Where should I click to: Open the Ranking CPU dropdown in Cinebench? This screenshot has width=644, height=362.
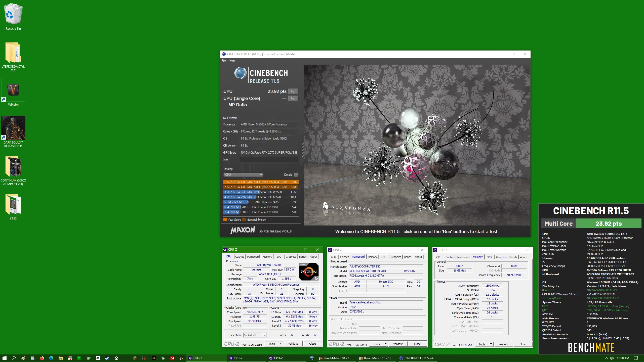tap(243, 175)
